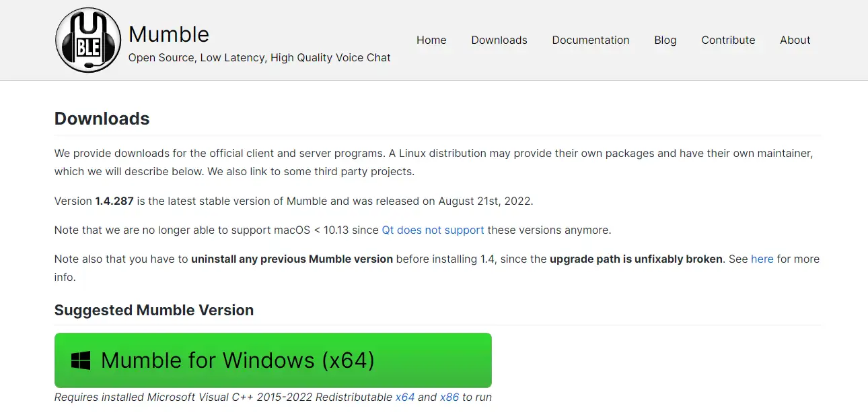Visit the About page

click(795, 40)
